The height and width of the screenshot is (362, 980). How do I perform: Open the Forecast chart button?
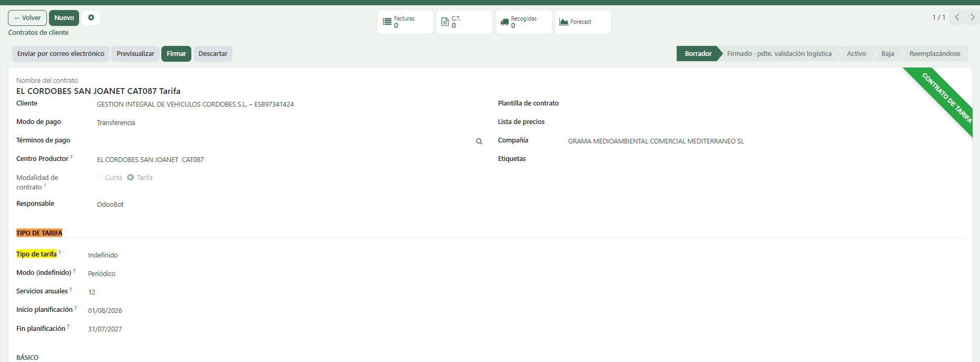tap(583, 22)
